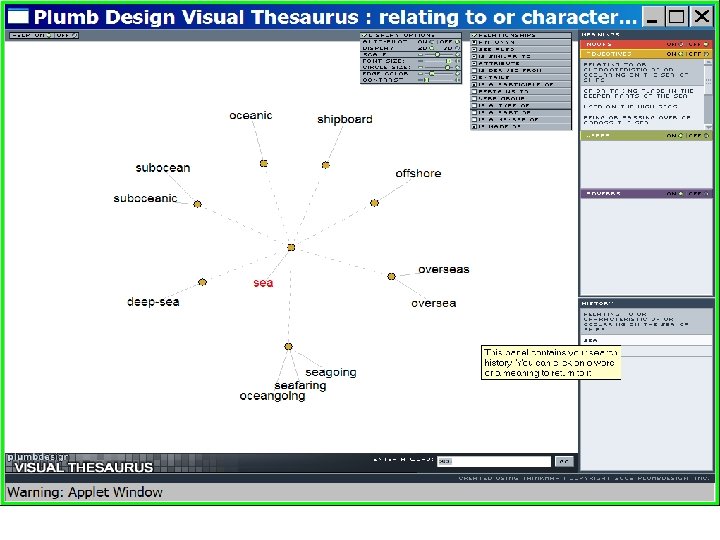Screen dimensions: 720x540
Task: Enable the Is Derived From checkbox
Action: tap(474, 70)
